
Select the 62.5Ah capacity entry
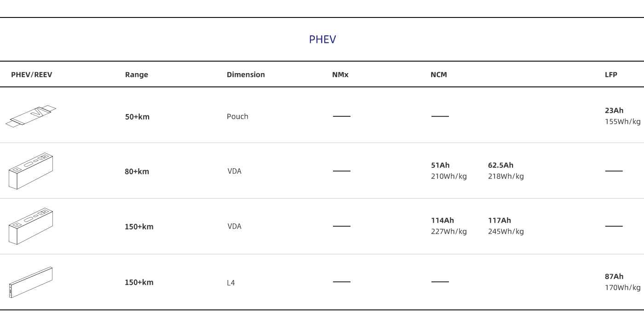[500, 165]
